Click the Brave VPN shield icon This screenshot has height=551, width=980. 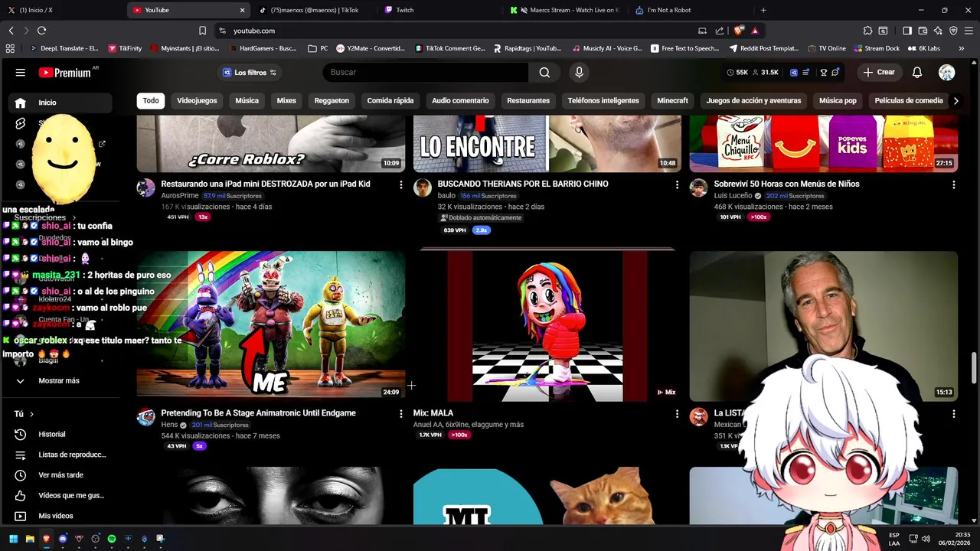(953, 31)
